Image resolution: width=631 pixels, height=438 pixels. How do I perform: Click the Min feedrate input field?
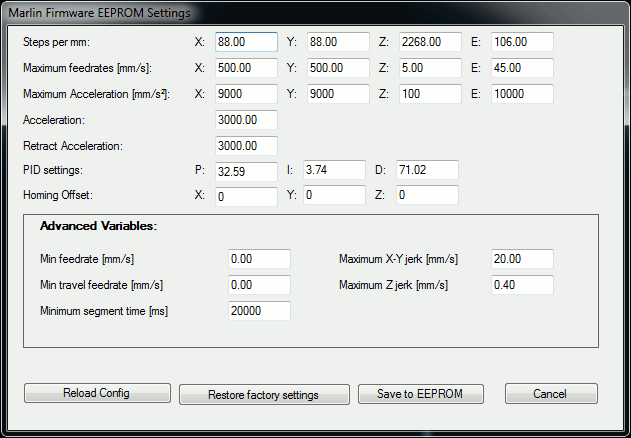pos(260,259)
